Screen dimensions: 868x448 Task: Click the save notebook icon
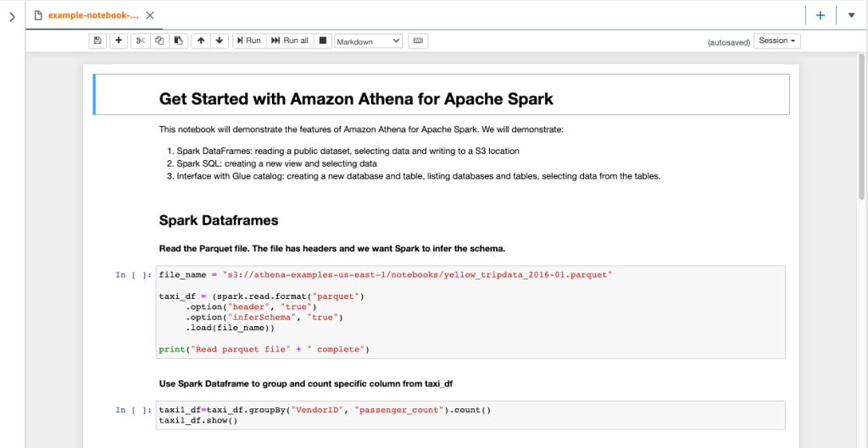pos(97,41)
